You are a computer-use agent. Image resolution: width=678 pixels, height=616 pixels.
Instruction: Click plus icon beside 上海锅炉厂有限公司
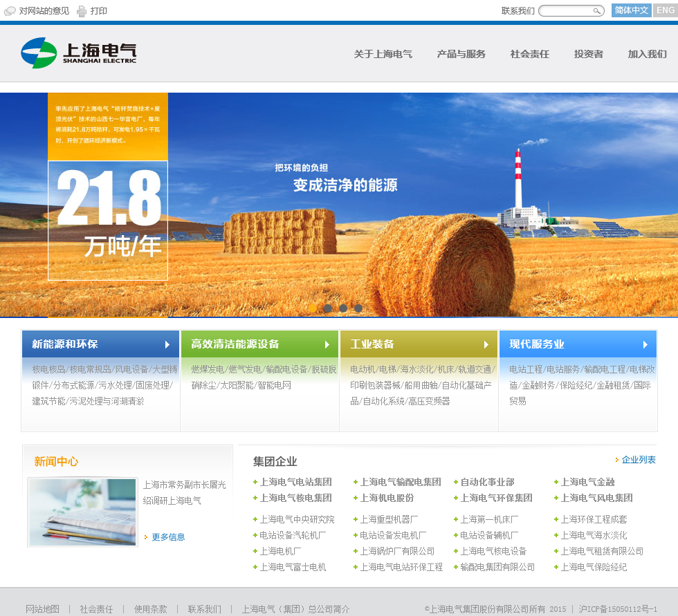point(356,551)
